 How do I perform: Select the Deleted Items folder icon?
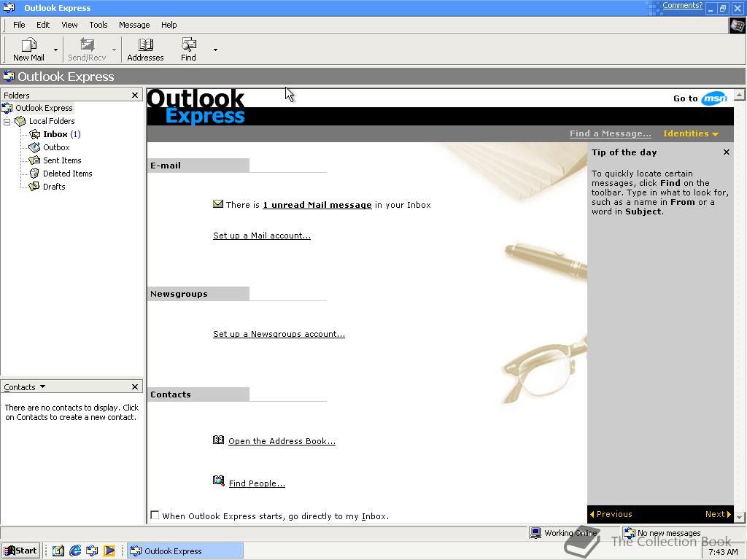pyautogui.click(x=34, y=174)
